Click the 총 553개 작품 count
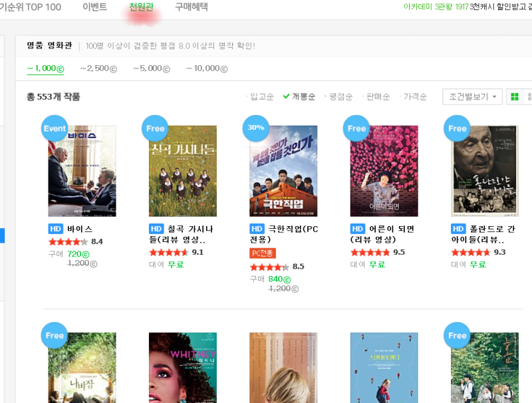 point(53,96)
